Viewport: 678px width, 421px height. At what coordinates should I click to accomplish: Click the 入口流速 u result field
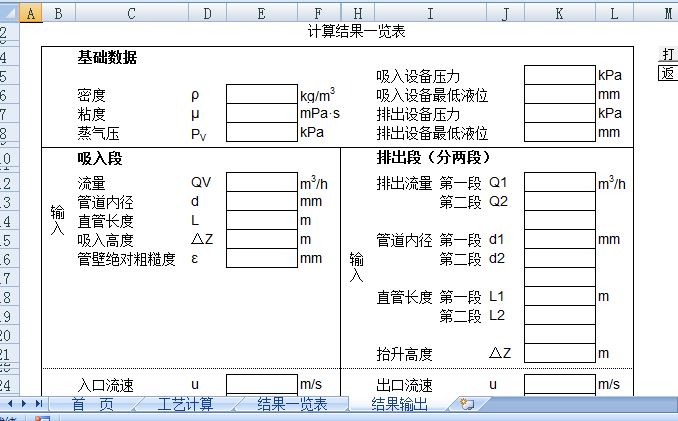coord(262,384)
